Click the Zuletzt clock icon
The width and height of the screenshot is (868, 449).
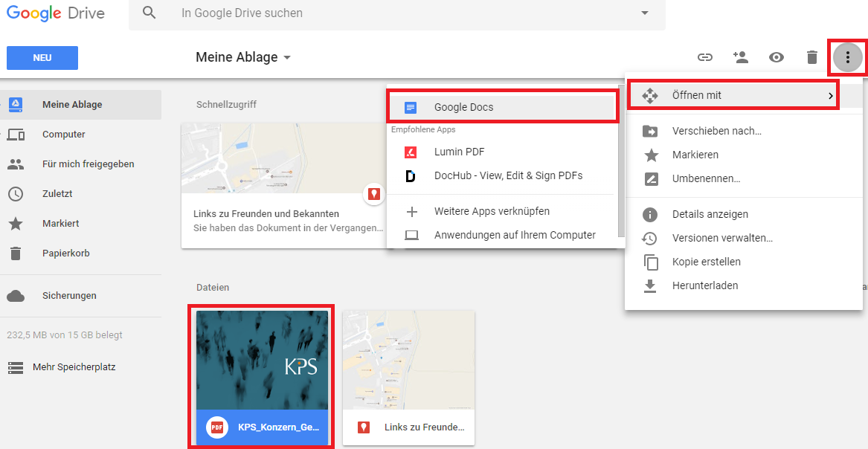click(16, 193)
